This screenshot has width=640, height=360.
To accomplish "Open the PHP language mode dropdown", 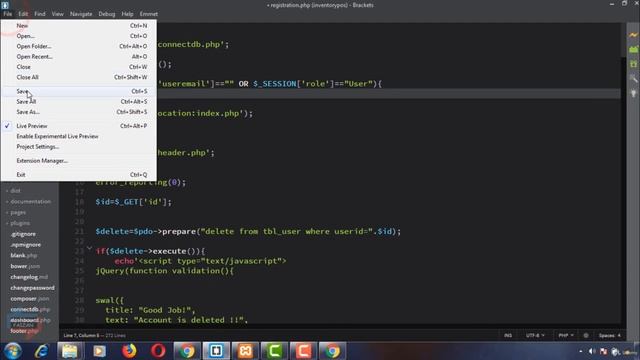I will tap(566, 336).
